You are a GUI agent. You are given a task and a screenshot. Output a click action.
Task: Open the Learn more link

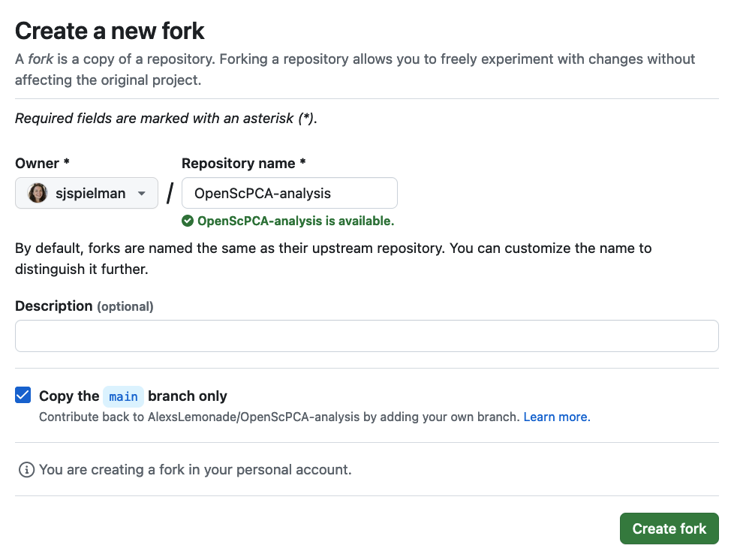pos(557,417)
